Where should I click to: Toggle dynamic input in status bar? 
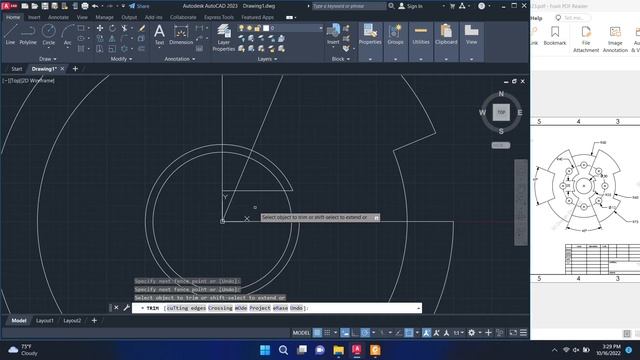pos(345,333)
